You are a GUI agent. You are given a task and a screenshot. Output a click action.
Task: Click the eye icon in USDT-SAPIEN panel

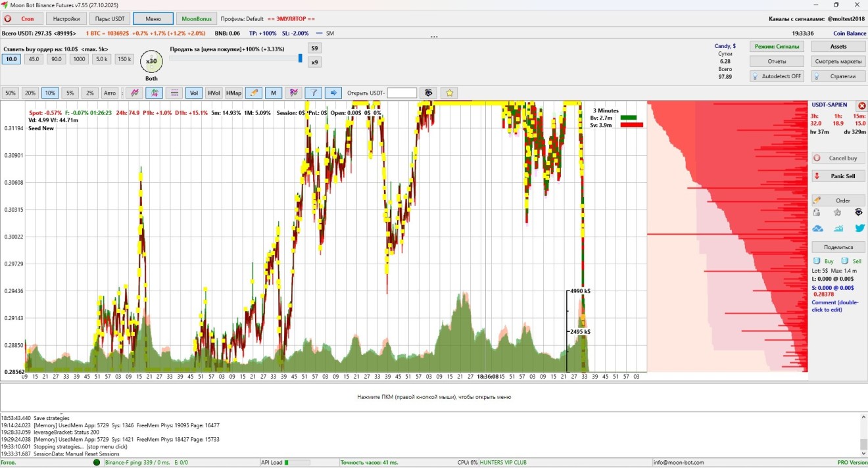click(x=859, y=212)
